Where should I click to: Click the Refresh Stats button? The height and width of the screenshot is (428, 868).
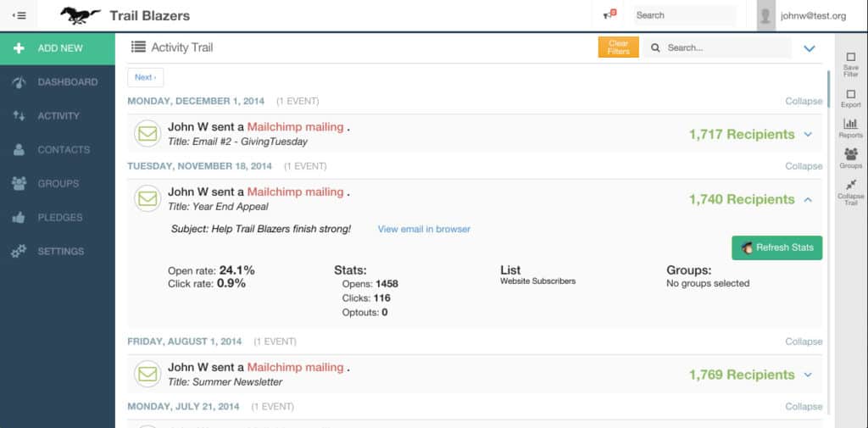coord(776,247)
